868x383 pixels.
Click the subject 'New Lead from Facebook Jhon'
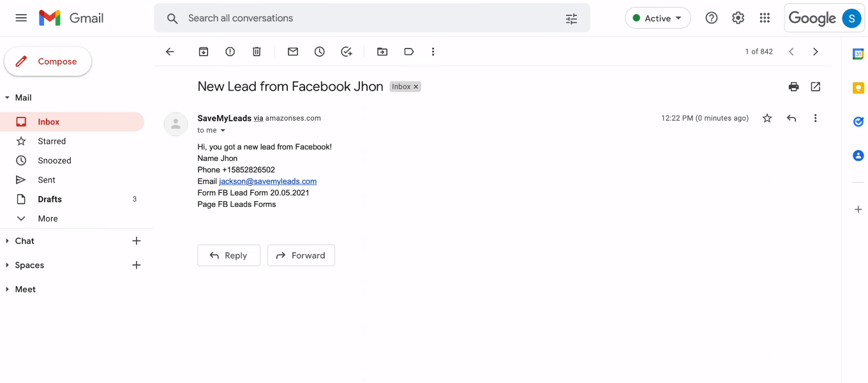[x=290, y=87]
